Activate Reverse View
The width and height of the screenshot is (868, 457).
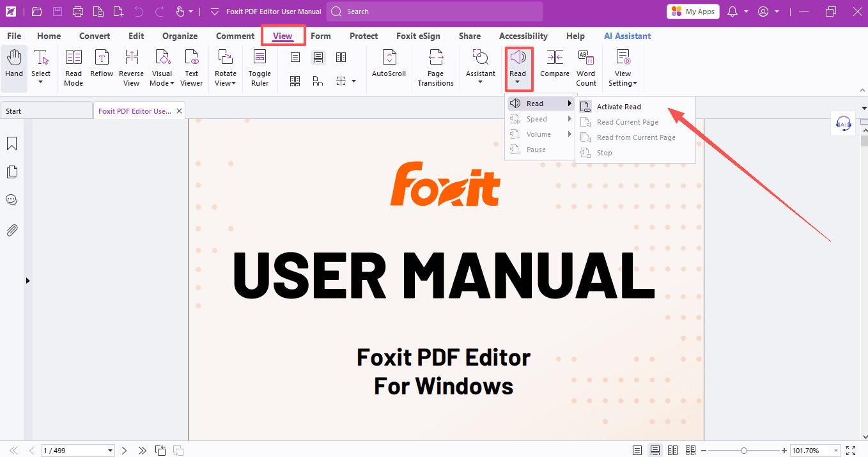[x=132, y=68]
